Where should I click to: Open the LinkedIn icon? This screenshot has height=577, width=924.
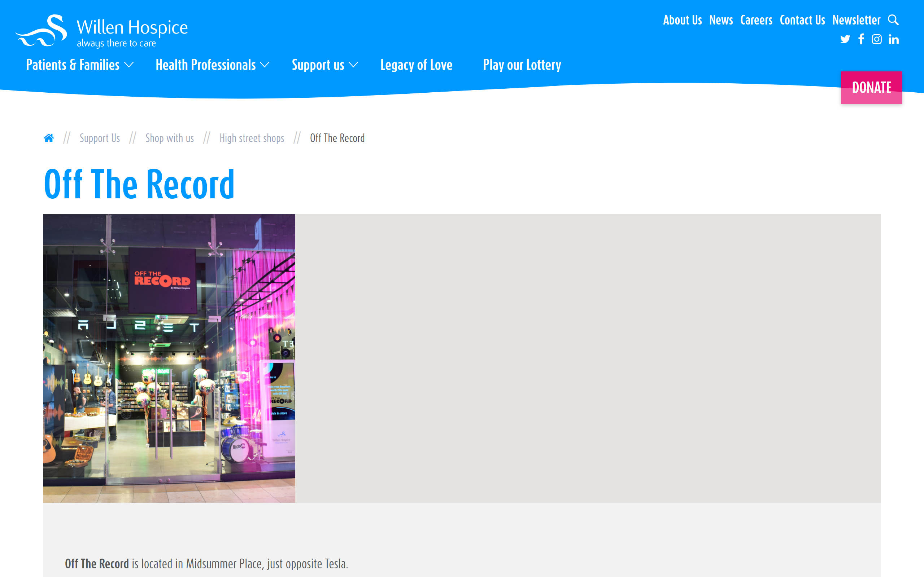893,39
